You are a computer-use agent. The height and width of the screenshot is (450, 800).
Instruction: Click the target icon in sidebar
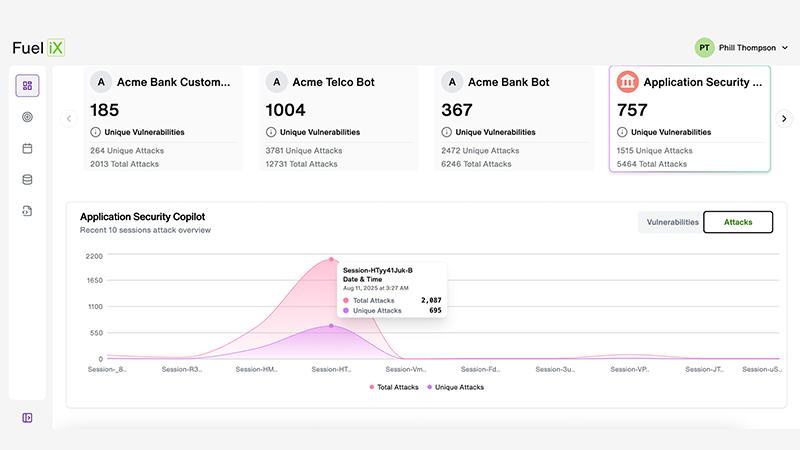click(x=27, y=117)
